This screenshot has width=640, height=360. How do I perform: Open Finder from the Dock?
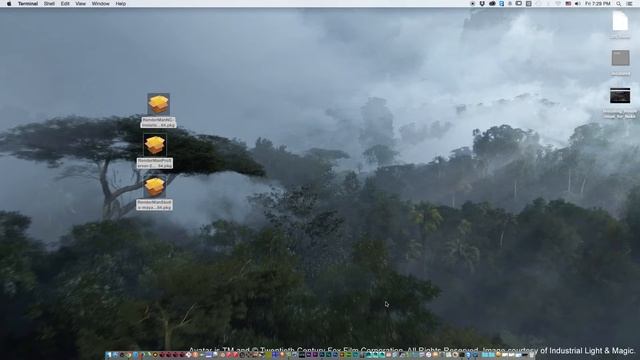109,355
